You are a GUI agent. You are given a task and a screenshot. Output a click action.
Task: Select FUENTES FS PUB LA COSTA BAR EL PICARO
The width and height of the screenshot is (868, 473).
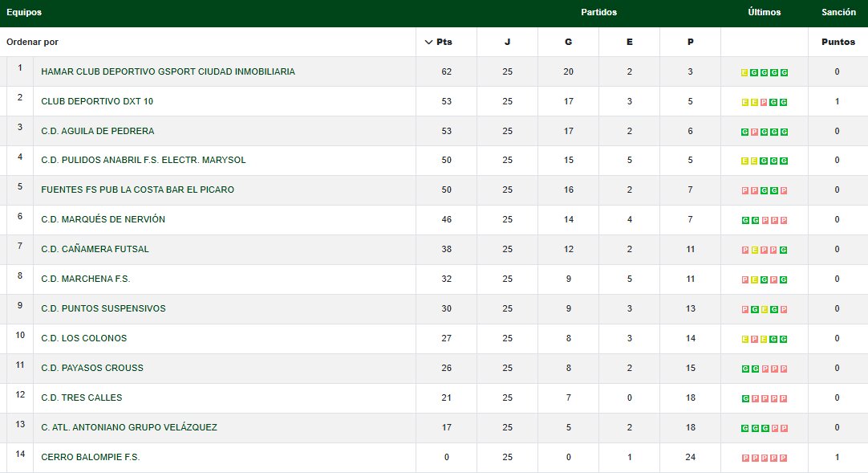pyautogui.click(x=137, y=190)
